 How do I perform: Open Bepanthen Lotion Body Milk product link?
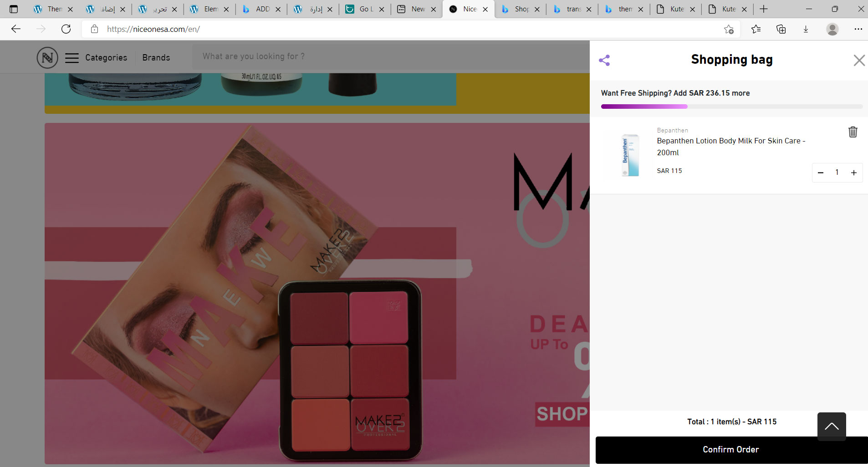(731, 147)
